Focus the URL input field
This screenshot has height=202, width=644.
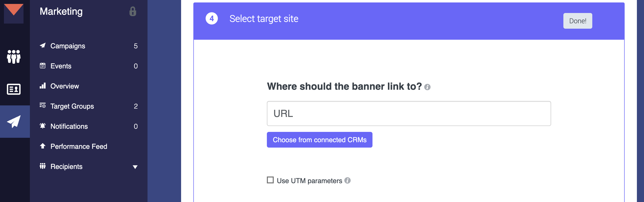[409, 114]
